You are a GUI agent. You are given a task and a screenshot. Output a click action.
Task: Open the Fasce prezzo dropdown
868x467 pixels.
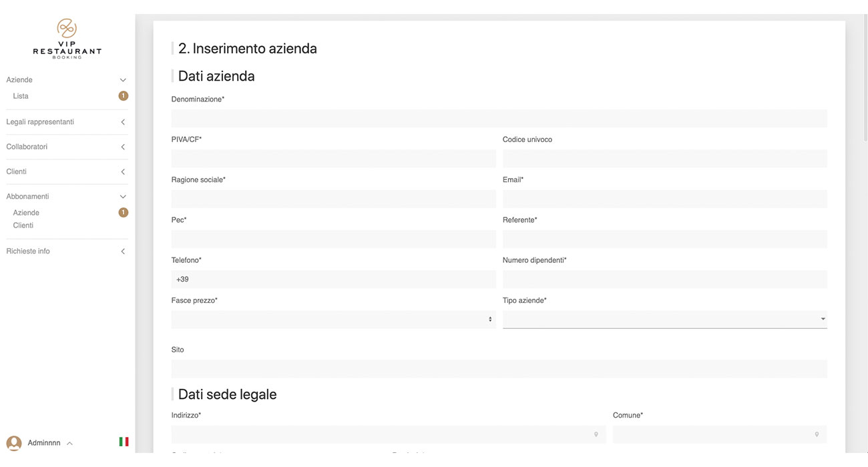(333, 320)
